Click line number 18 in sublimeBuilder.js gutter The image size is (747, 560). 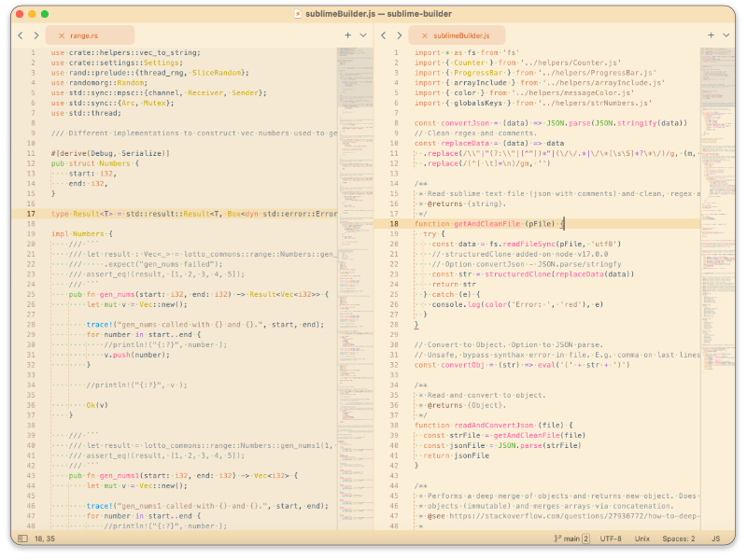[394, 224]
